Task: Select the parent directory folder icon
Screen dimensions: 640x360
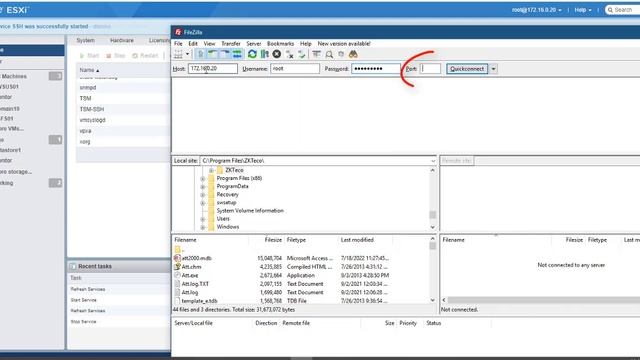Action: [x=178, y=249]
